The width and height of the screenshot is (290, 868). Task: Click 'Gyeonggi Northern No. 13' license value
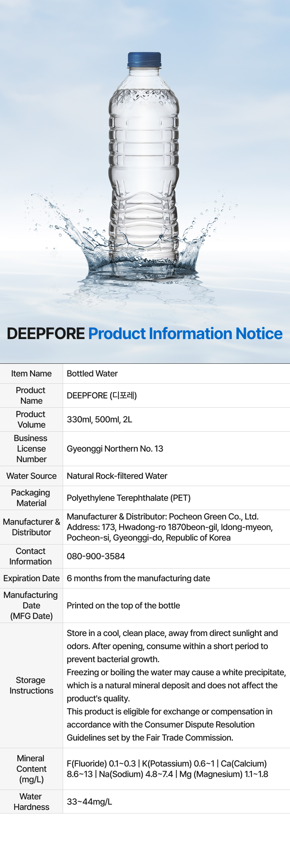tap(115, 449)
